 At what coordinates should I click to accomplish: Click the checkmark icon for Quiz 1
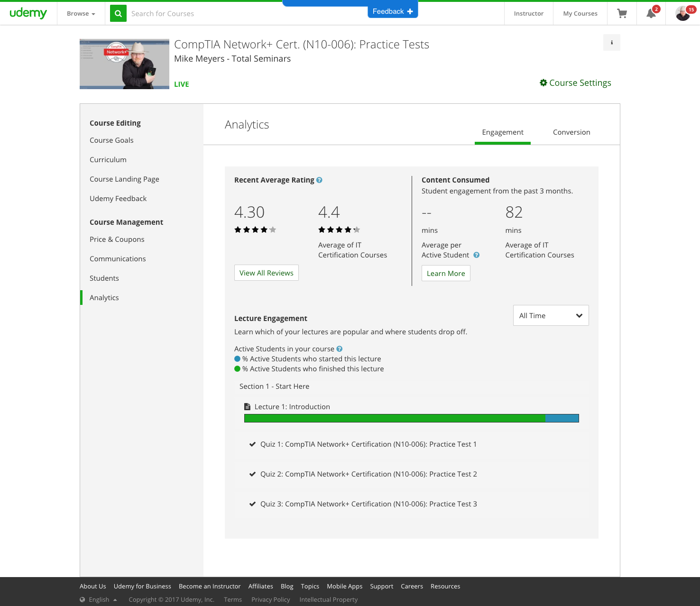(x=252, y=444)
